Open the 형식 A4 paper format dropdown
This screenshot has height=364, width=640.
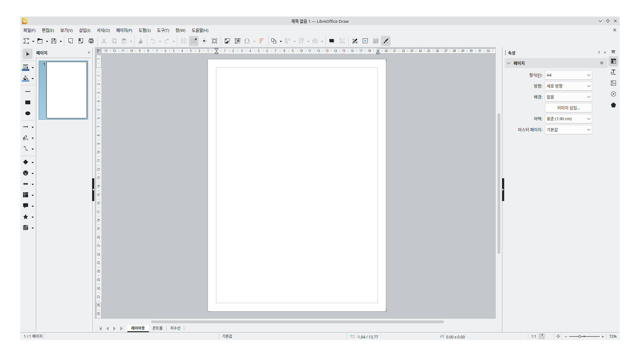(x=568, y=75)
